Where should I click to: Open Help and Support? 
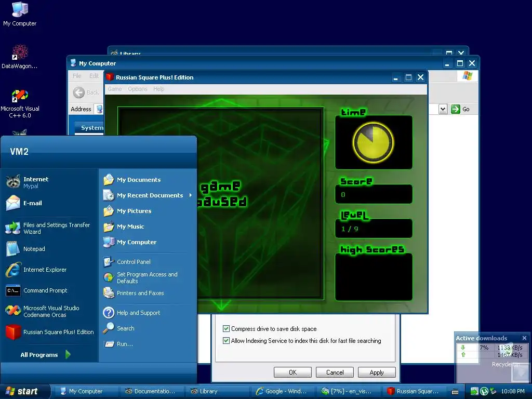coord(148,312)
